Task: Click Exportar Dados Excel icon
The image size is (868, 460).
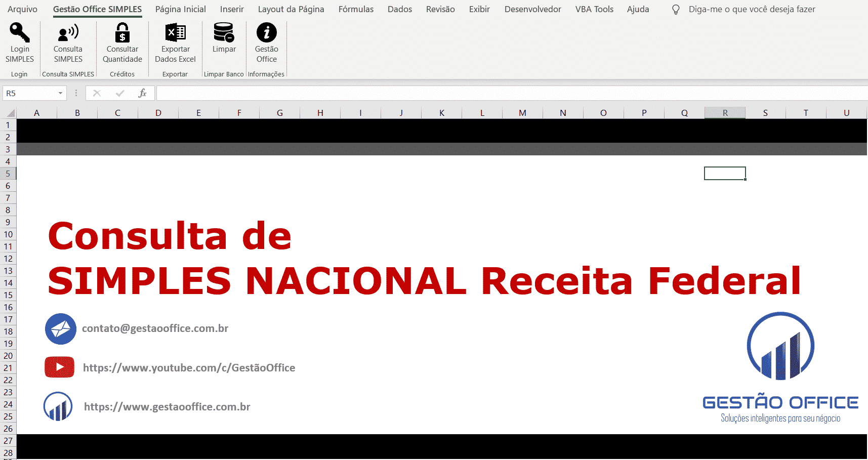Action: coord(175,33)
